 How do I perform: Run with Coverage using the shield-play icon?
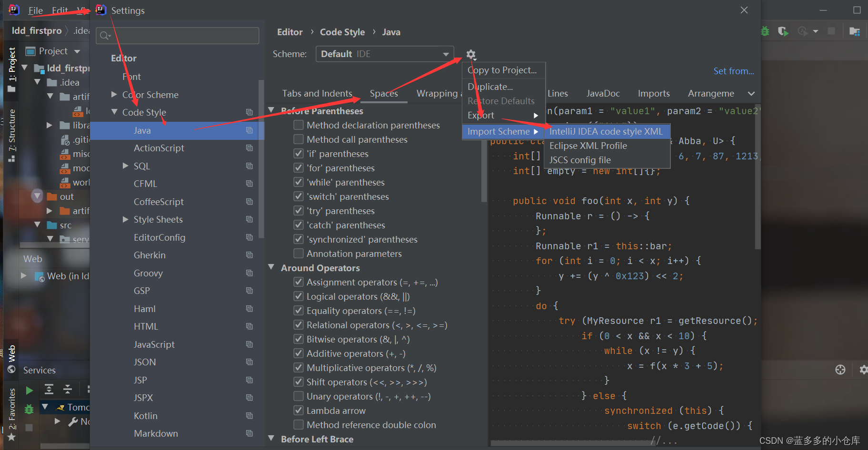782,31
